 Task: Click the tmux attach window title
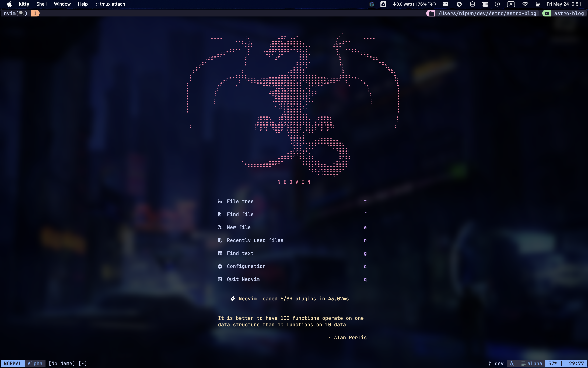(x=111, y=4)
